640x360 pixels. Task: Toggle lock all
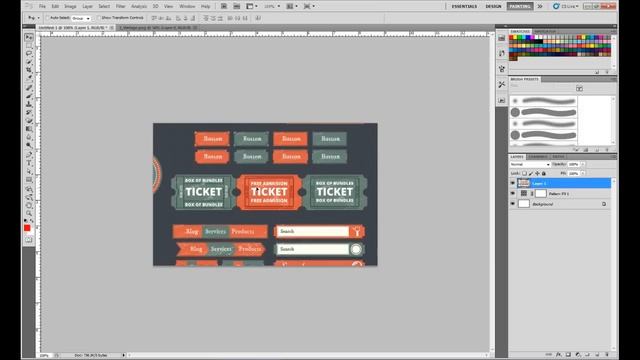point(544,173)
